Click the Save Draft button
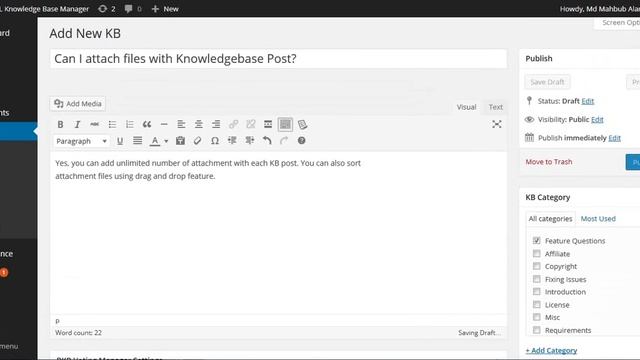This screenshot has height=360, width=640. [x=547, y=82]
